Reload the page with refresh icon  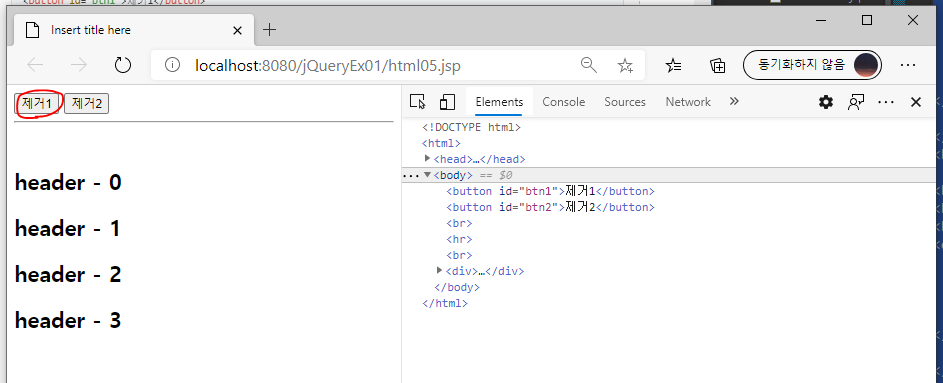[123, 65]
